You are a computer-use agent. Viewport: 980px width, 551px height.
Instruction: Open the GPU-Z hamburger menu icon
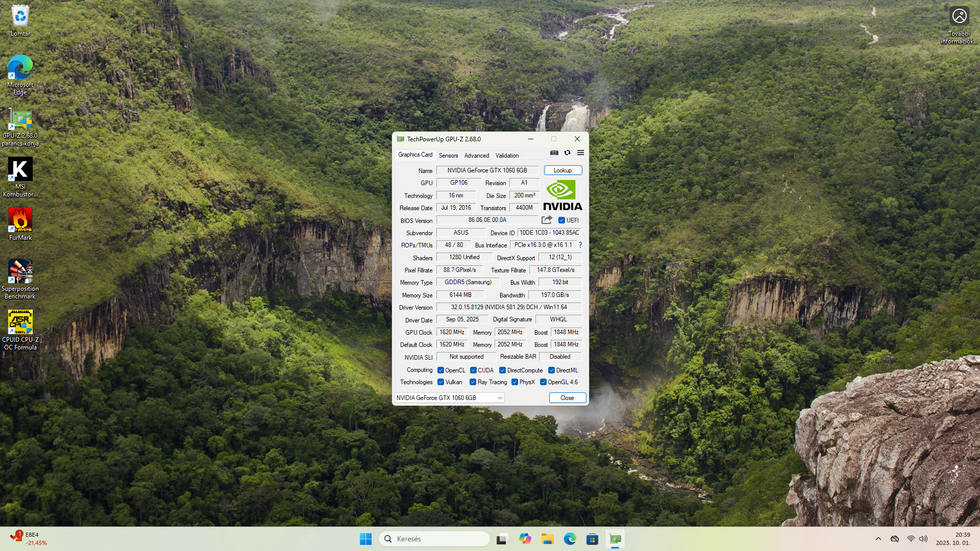[x=580, y=153]
